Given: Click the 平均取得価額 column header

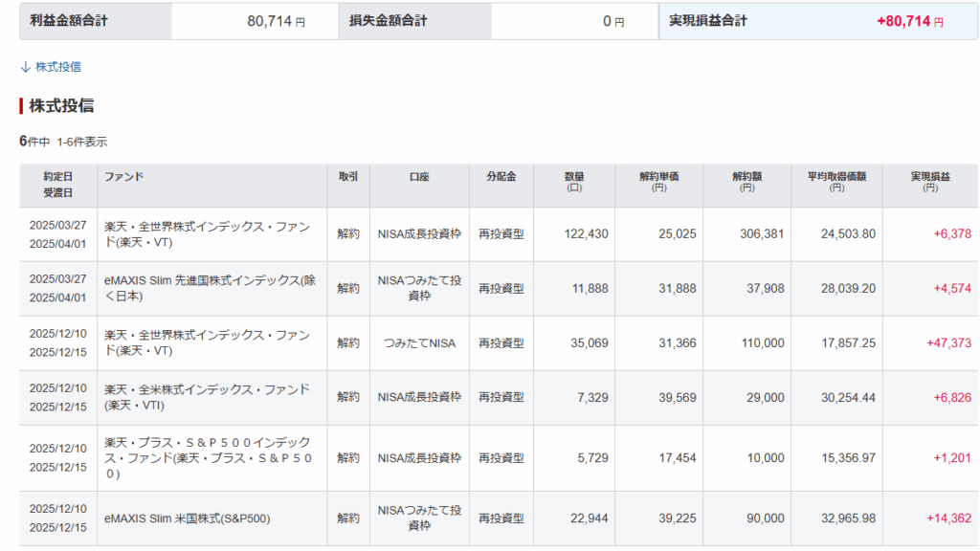Looking at the screenshot, I should 836,182.
